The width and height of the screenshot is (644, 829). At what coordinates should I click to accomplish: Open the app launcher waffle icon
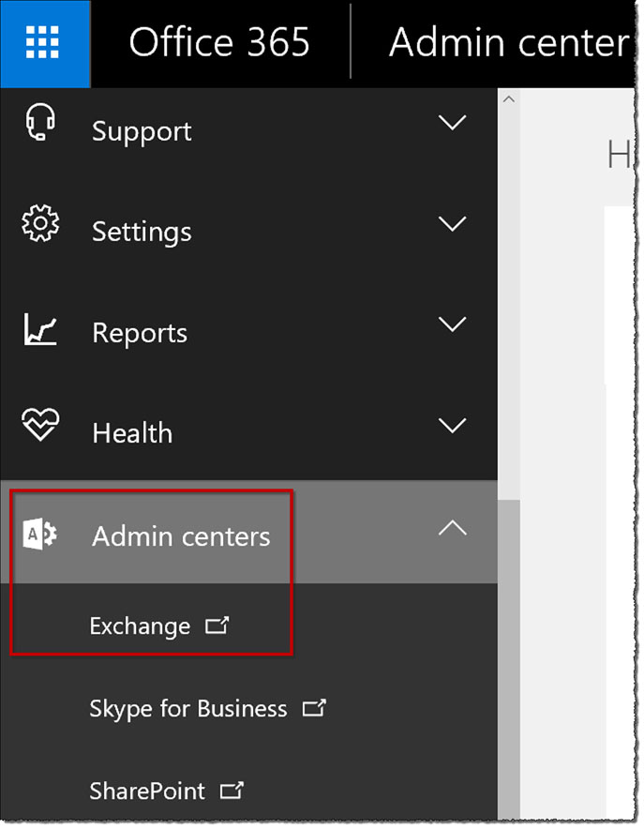pos(43,43)
